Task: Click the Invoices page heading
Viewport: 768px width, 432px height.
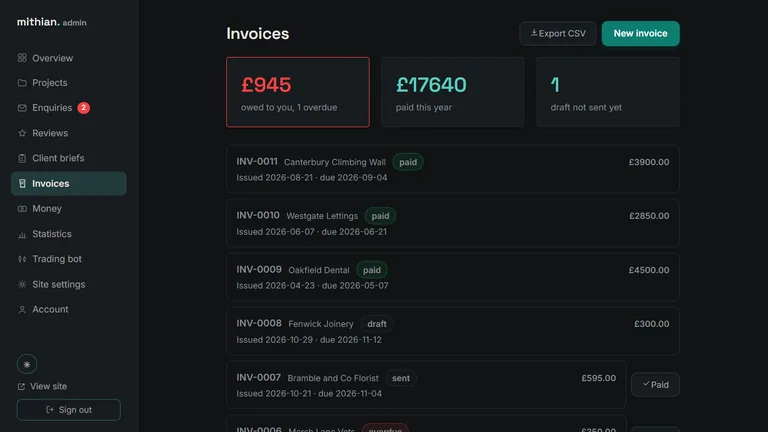Action: point(258,34)
